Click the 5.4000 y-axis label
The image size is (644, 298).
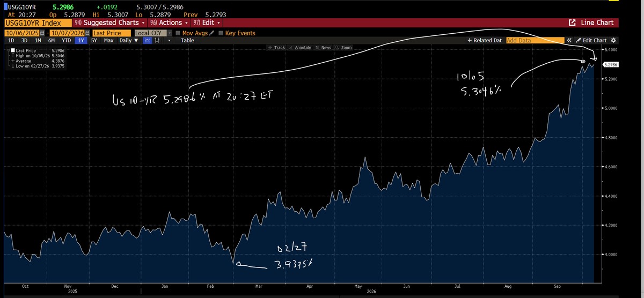(x=612, y=49)
